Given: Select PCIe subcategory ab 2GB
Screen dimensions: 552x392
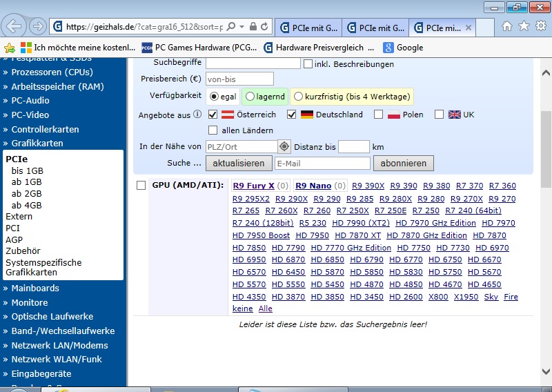Looking at the screenshot, I should [x=26, y=194].
